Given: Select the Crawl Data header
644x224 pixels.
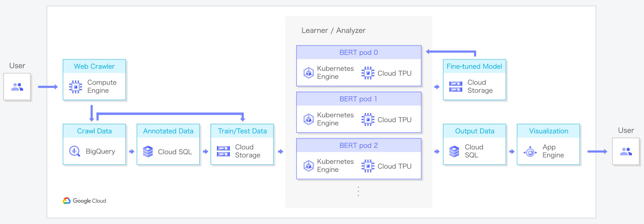Looking at the screenshot, I should pyautogui.click(x=94, y=131).
